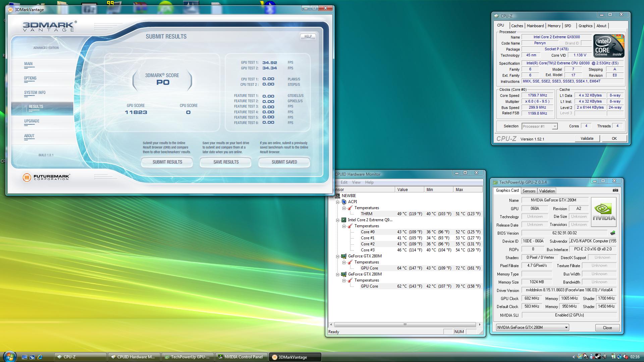Click the Futuremark Corporation logo

46,177
